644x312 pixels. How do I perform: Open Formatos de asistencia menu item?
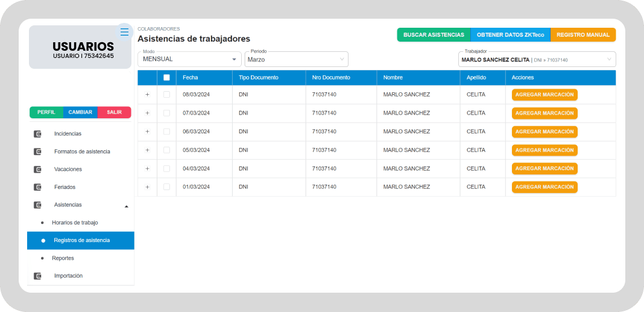click(x=82, y=151)
